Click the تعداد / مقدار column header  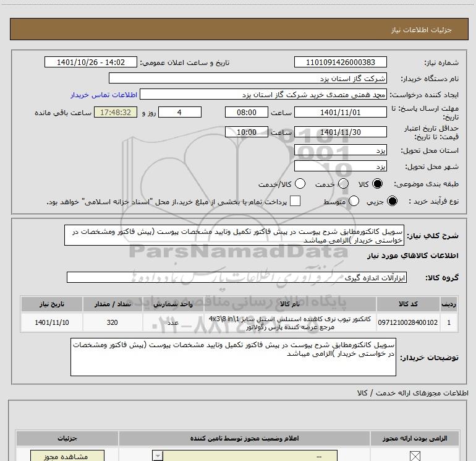tap(113, 304)
